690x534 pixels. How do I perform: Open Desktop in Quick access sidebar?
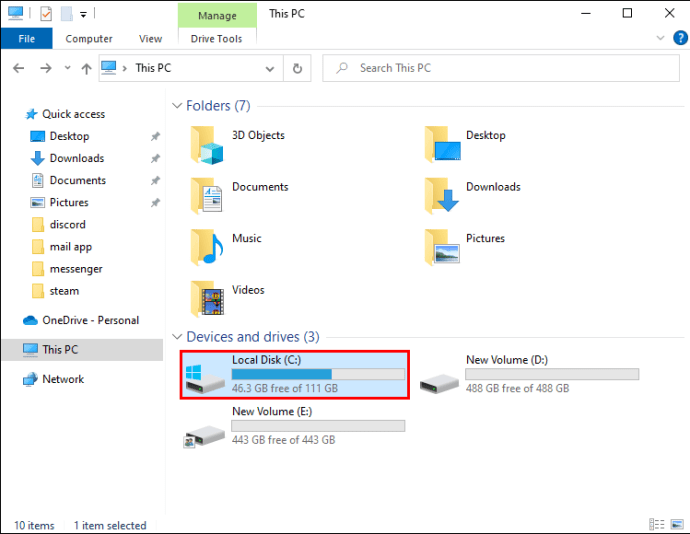click(70, 136)
